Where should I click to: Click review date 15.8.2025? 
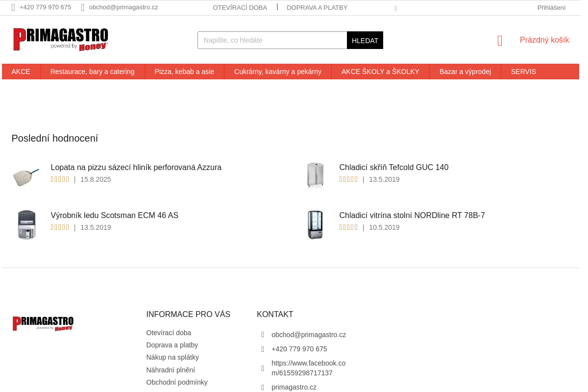(96, 179)
